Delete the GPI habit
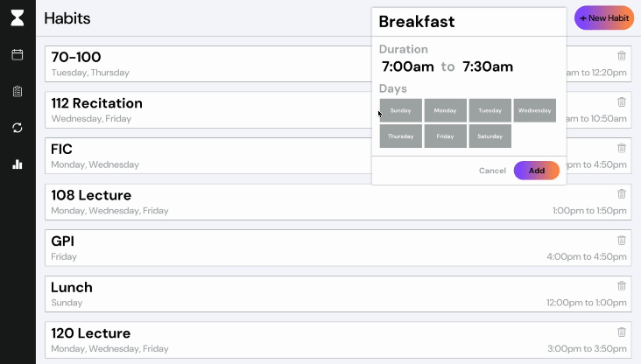The image size is (641, 364). 622,240
